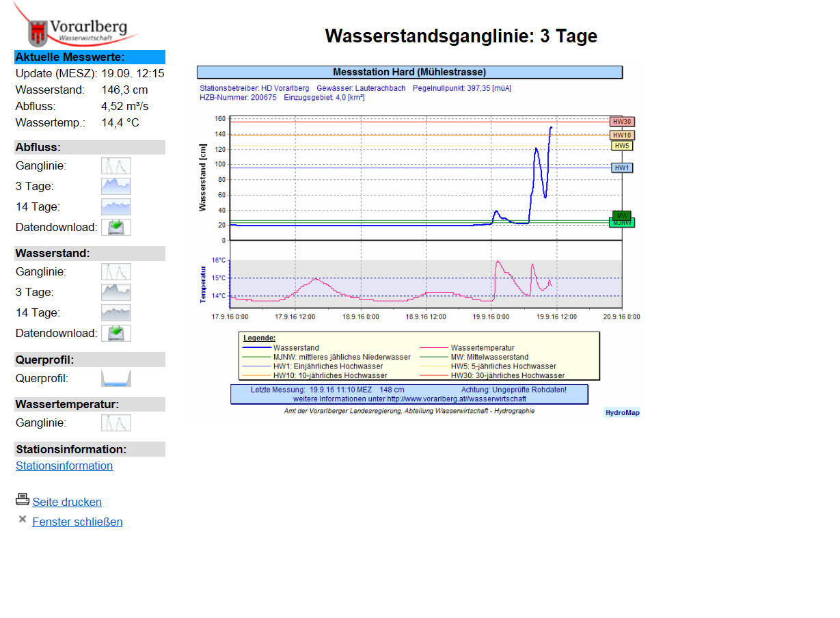
Task: Click the Querprofil section header
Action: 90,360
